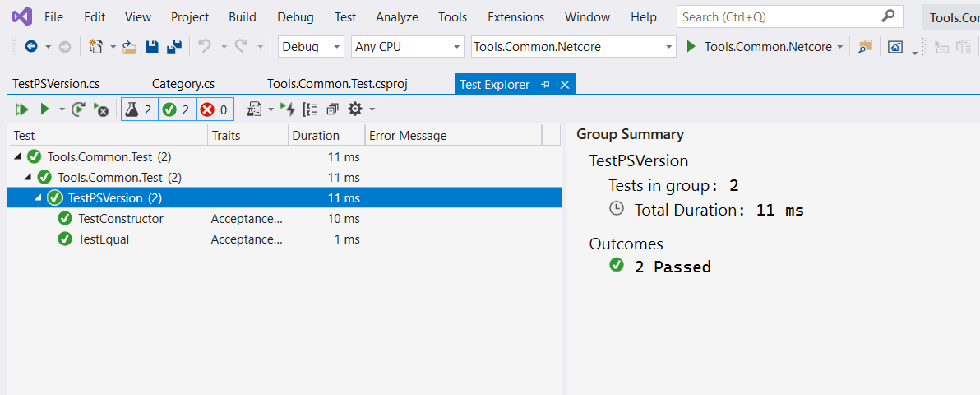Toggle the passed tests filter showing 2
This screenshot has width=980, height=395.
(x=178, y=109)
